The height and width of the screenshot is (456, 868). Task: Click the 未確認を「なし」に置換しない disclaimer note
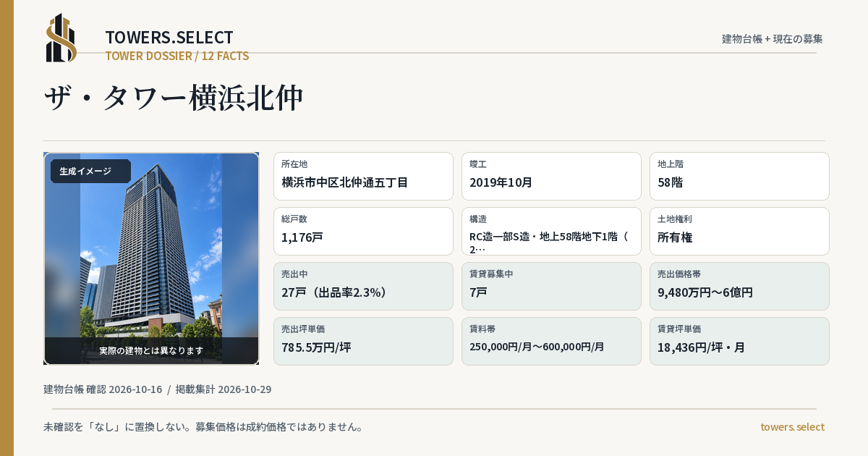click(x=203, y=427)
